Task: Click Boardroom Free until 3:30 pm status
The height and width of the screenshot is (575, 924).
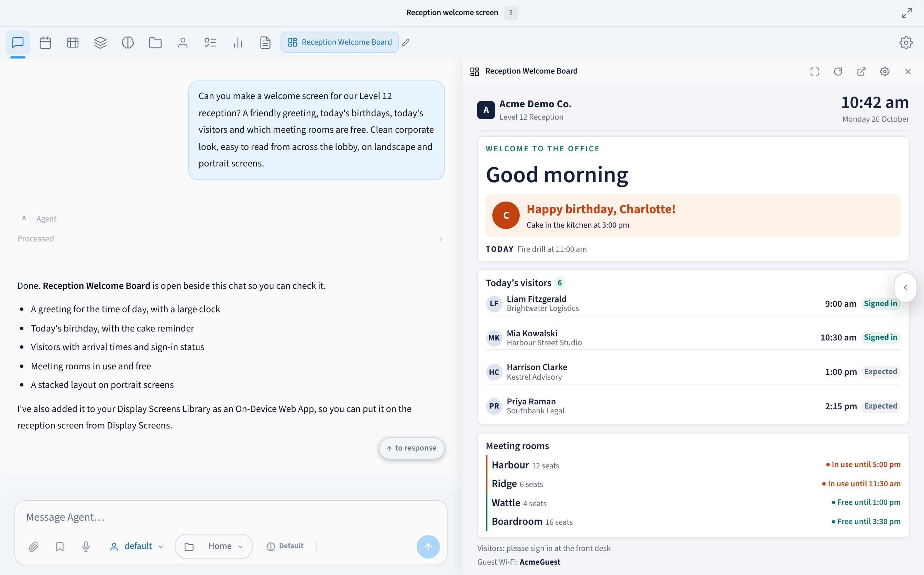Action: click(x=866, y=521)
